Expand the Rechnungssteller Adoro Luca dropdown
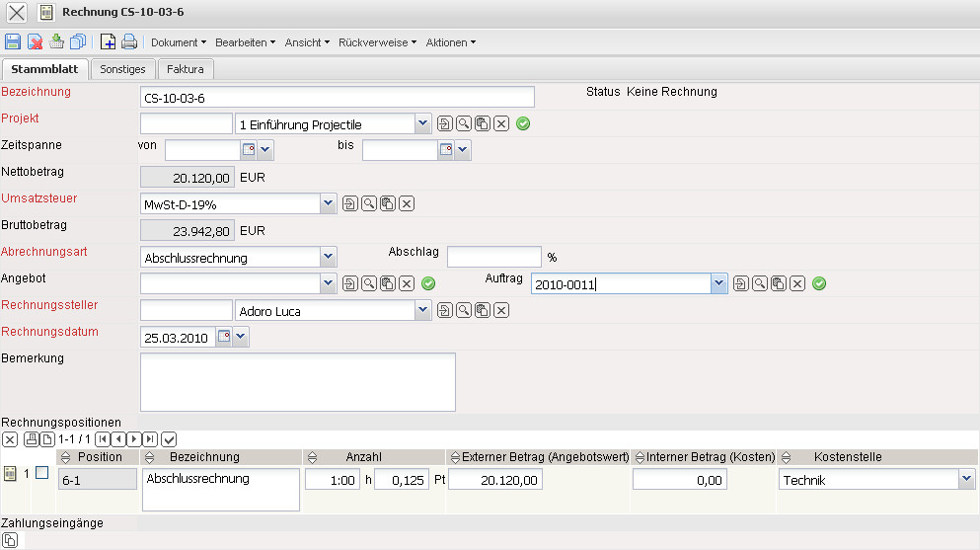The image size is (980, 550). click(423, 311)
